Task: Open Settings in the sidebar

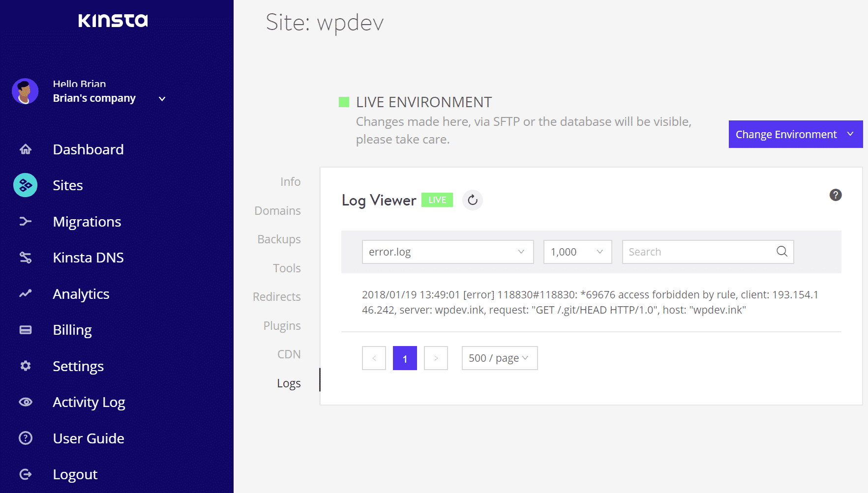Action: 78,366
